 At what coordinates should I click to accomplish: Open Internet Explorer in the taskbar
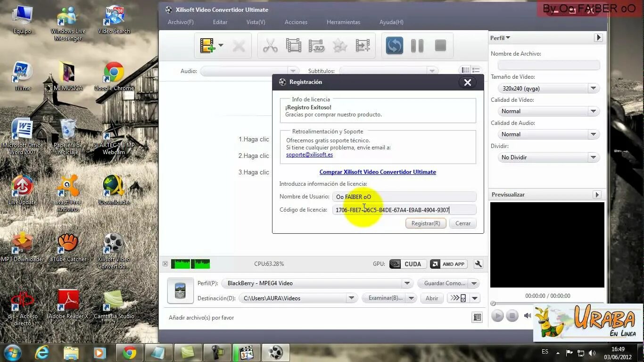click(42, 353)
